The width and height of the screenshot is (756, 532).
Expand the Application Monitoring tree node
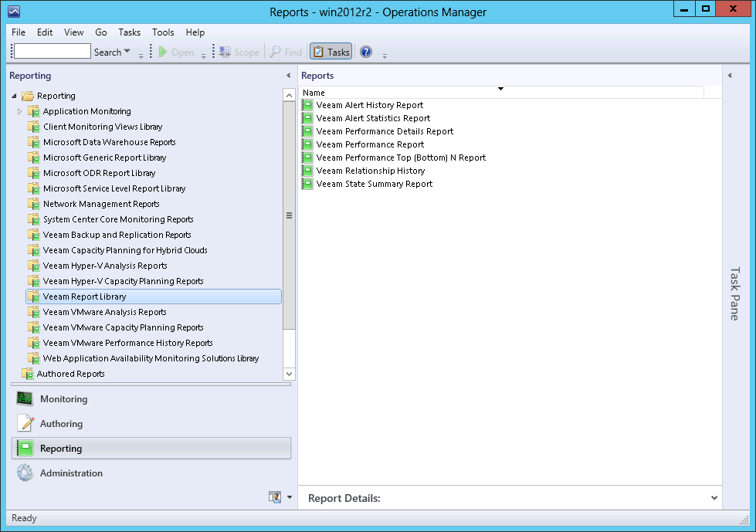[20, 111]
